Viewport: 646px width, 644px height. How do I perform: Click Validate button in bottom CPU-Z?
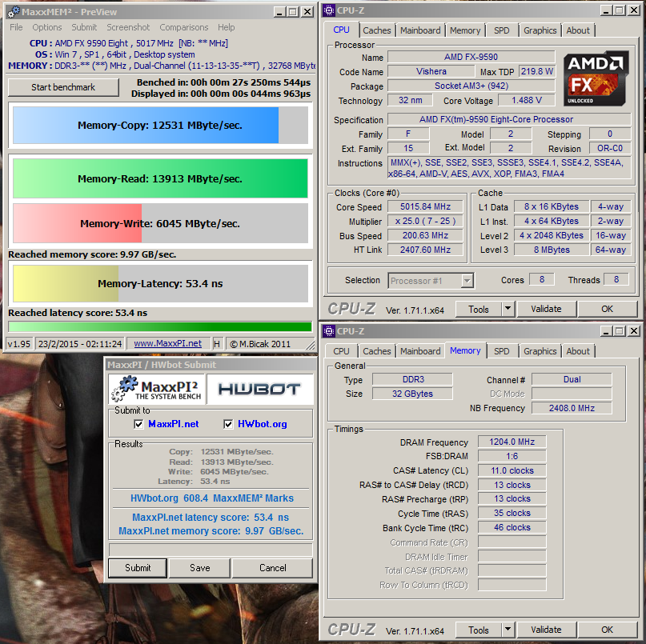coord(546,630)
